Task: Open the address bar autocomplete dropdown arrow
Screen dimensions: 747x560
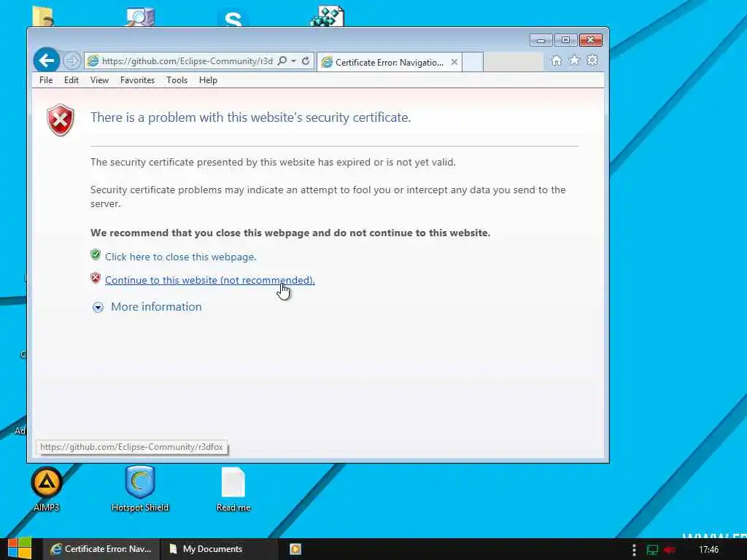Action: pyautogui.click(x=294, y=61)
